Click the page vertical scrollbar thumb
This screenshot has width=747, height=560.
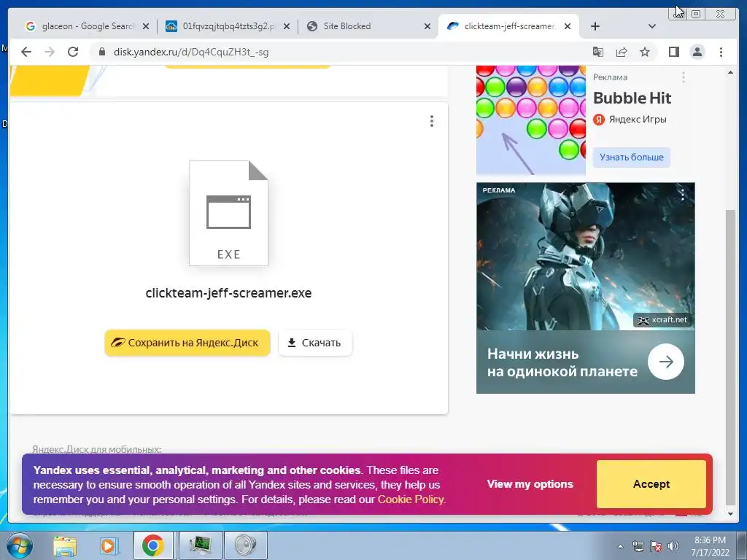[x=730, y=357]
